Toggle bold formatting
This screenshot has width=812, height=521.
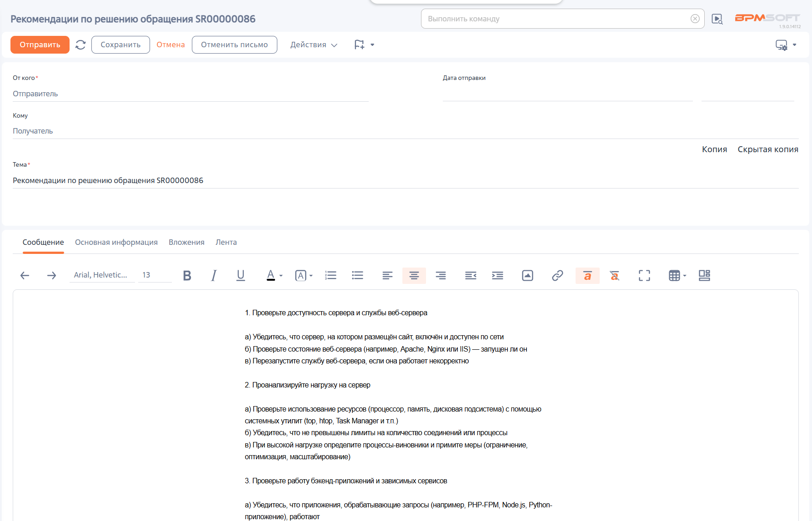coord(187,275)
